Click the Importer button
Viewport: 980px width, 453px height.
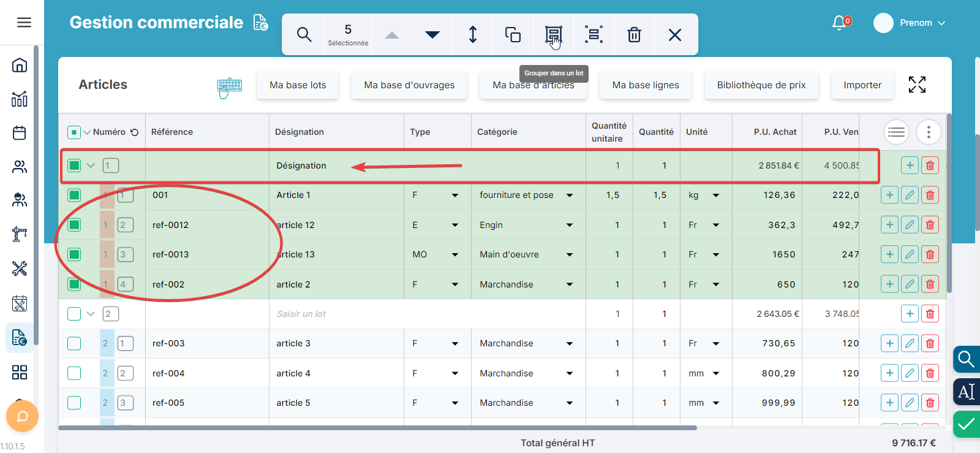[862, 85]
